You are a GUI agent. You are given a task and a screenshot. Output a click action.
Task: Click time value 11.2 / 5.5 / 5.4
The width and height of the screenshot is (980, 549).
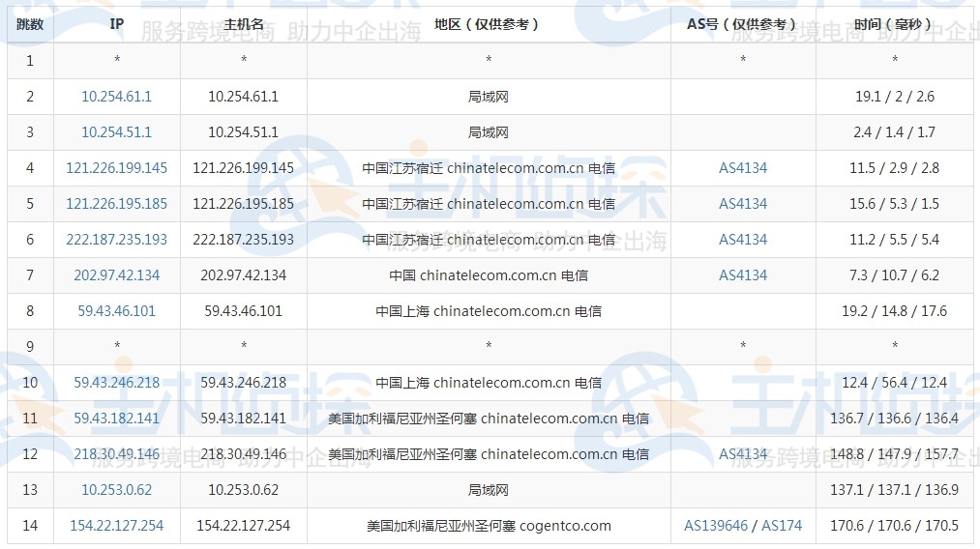tap(895, 239)
